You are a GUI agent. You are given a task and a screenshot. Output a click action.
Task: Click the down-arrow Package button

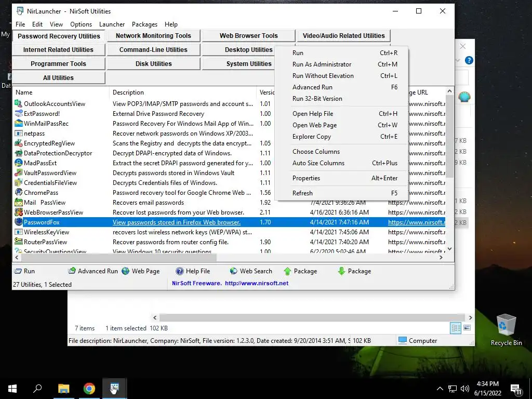coord(354,271)
